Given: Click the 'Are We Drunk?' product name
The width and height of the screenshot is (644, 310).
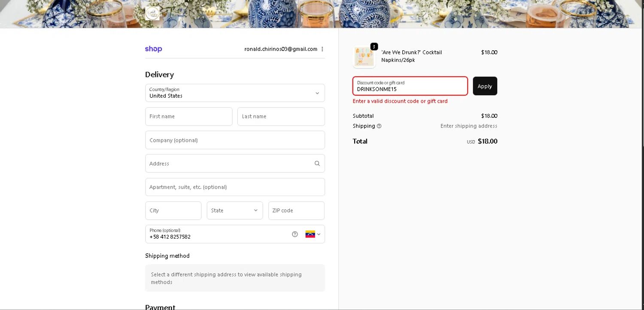Looking at the screenshot, I should coord(411,56).
